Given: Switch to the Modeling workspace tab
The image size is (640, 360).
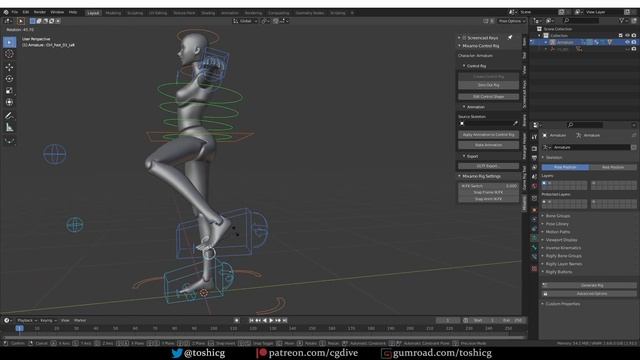Looking at the screenshot, I should click(x=113, y=13).
